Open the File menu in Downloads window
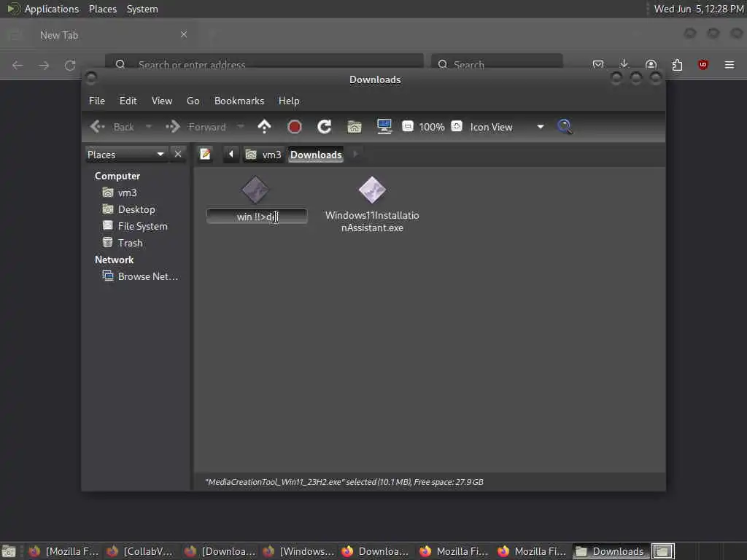747x560 pixels. [x=97, y=101]
